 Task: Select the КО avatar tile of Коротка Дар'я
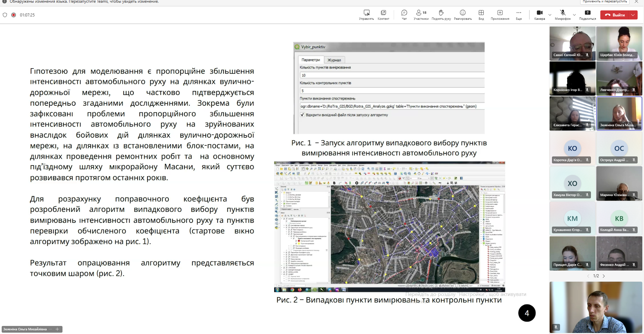pos(572,148)
